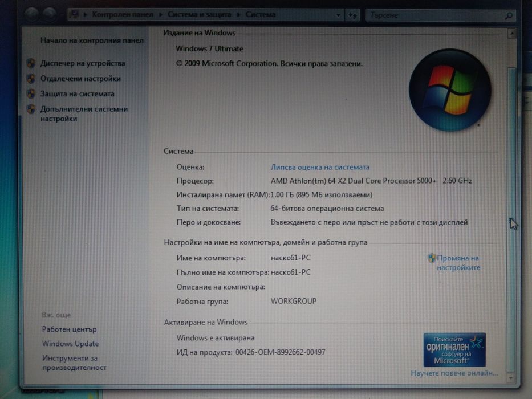Click the 1.00 ГБ RAM value
This screenshot has width=532, height=399.
[x=321, y=195]
